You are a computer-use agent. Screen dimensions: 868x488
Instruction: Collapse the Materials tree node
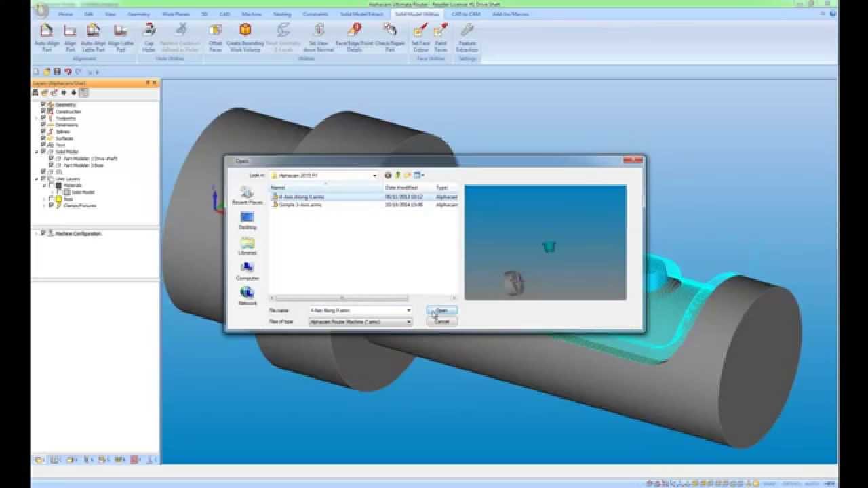click(x=45, y=185)
